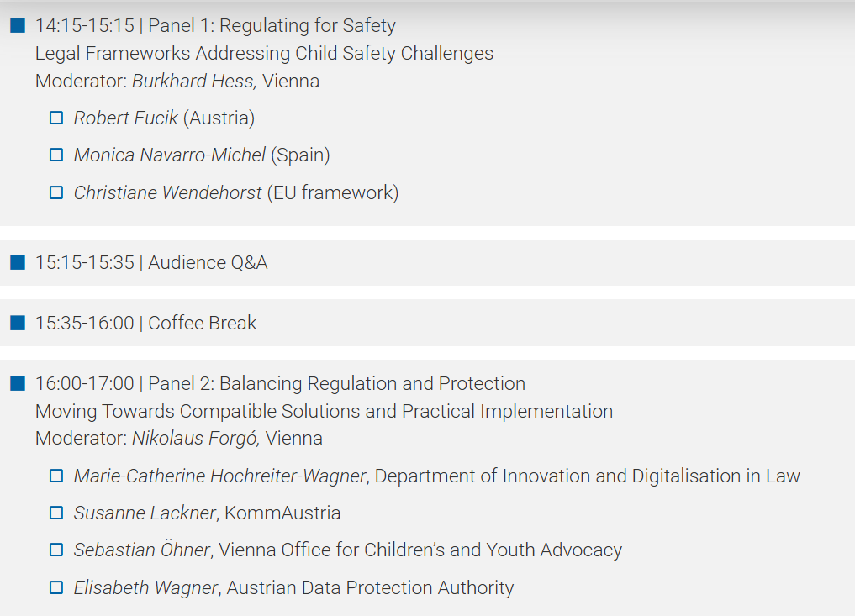Click the hollow square bullet beside Robert Fucik
This screenshot has height=616, width=855.
pyautogui.click(x=56, y=118)
